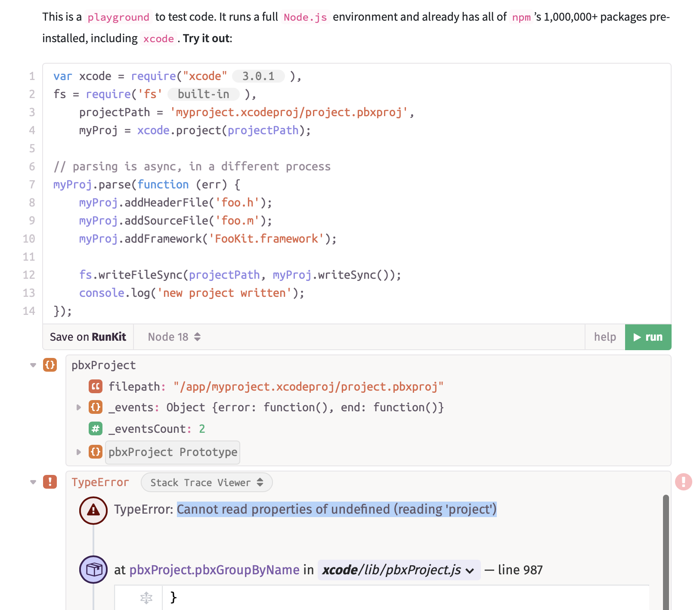
Task: Click the red TypeError exclamation icon
Action: click(x=50, y=482)
